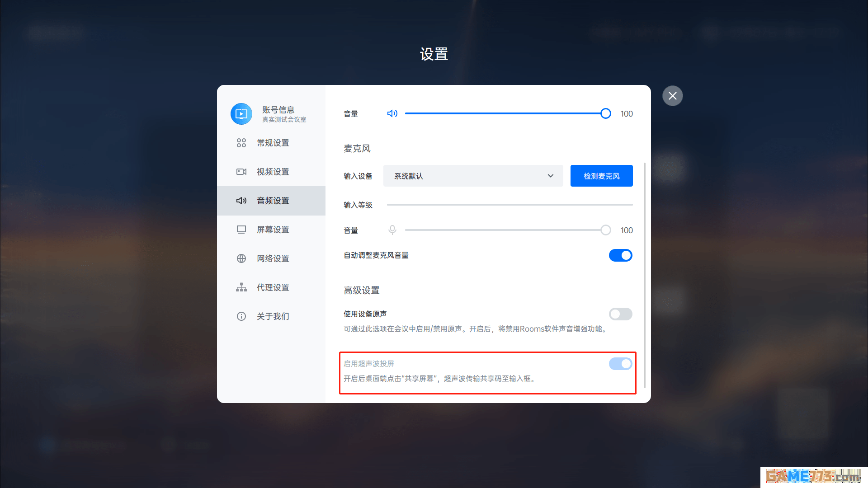This screenshot has width=868, height=488.
Task: Click the dropdown chevron arrow for the input device
Action: [550, 176]
